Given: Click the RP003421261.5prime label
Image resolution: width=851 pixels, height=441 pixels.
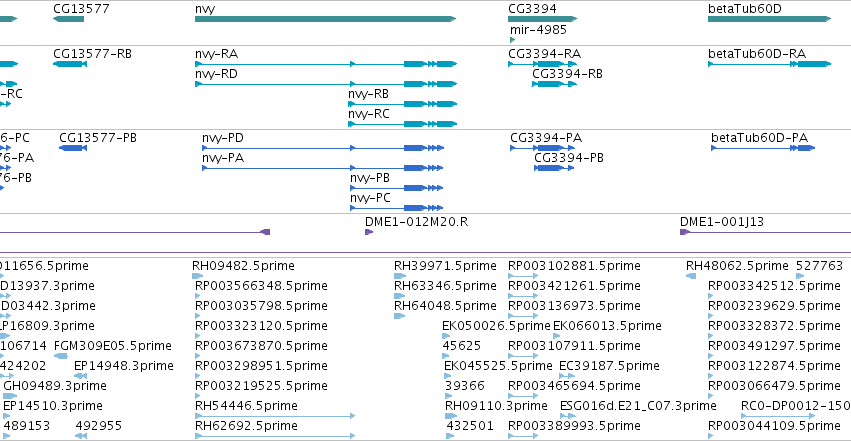Looking at the screenshot, I should pos(574,286).
